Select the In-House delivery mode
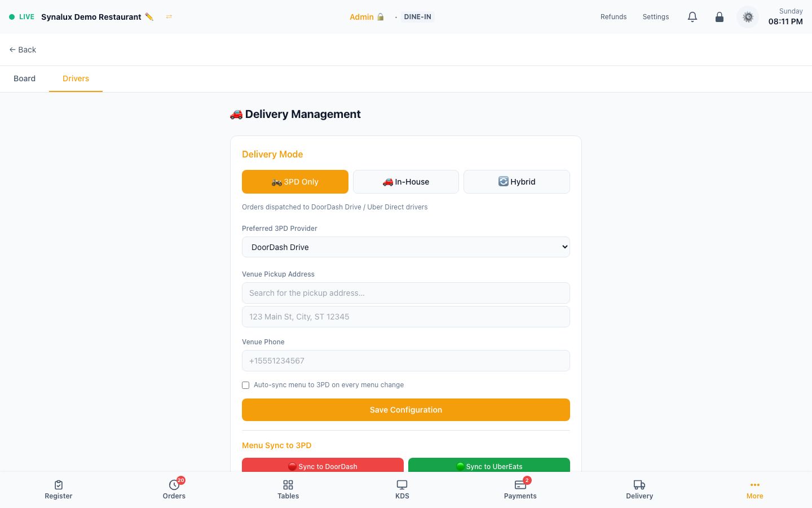 pyautogui.click(x=406, y=182)
